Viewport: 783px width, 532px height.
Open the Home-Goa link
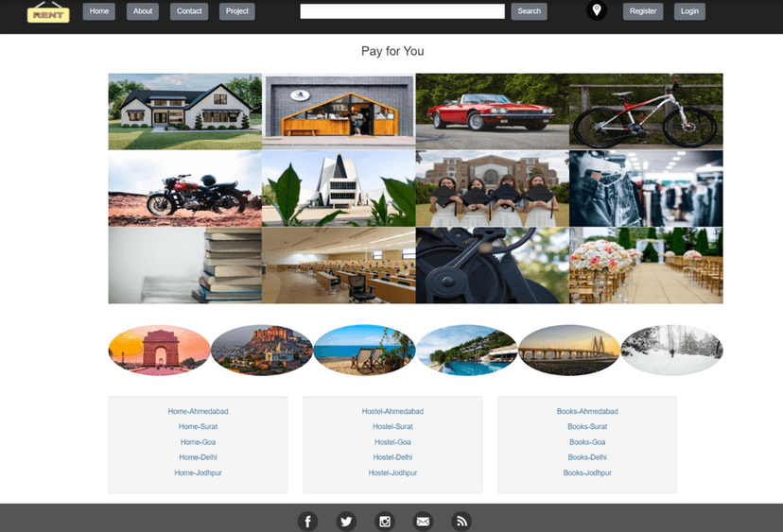pos(199,442)
